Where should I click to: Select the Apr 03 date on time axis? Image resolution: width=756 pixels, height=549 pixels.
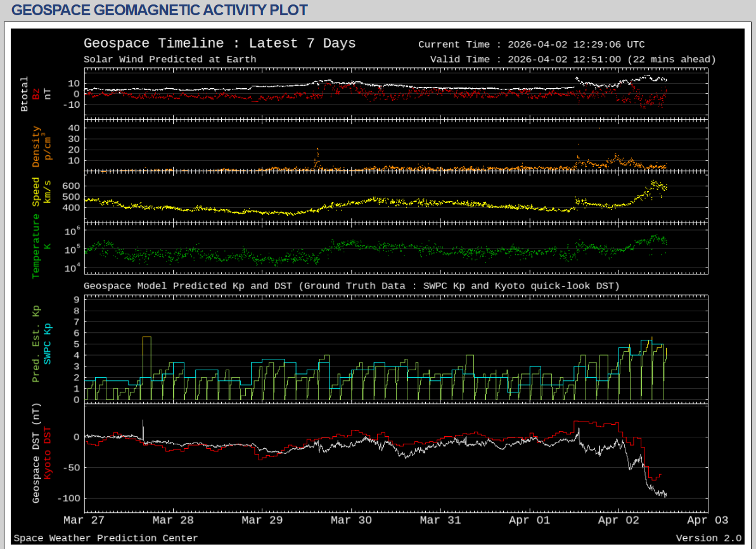[x=707, y=520]
